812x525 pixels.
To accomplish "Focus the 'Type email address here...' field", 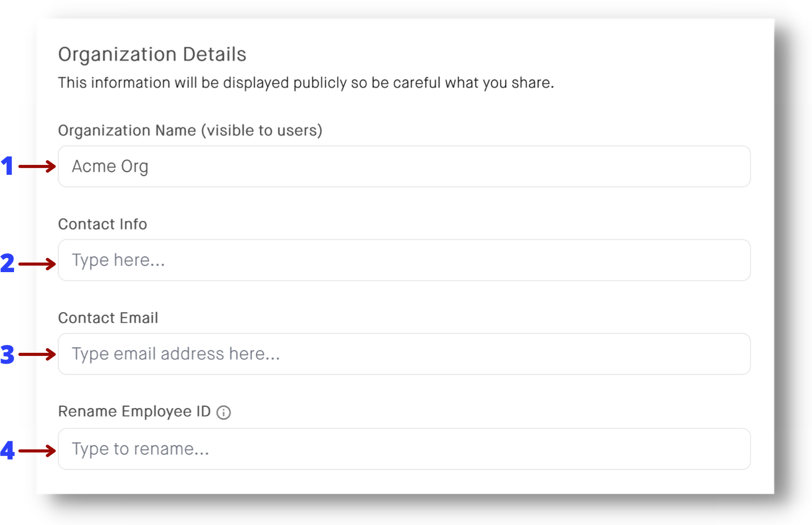I will [404, 354].
